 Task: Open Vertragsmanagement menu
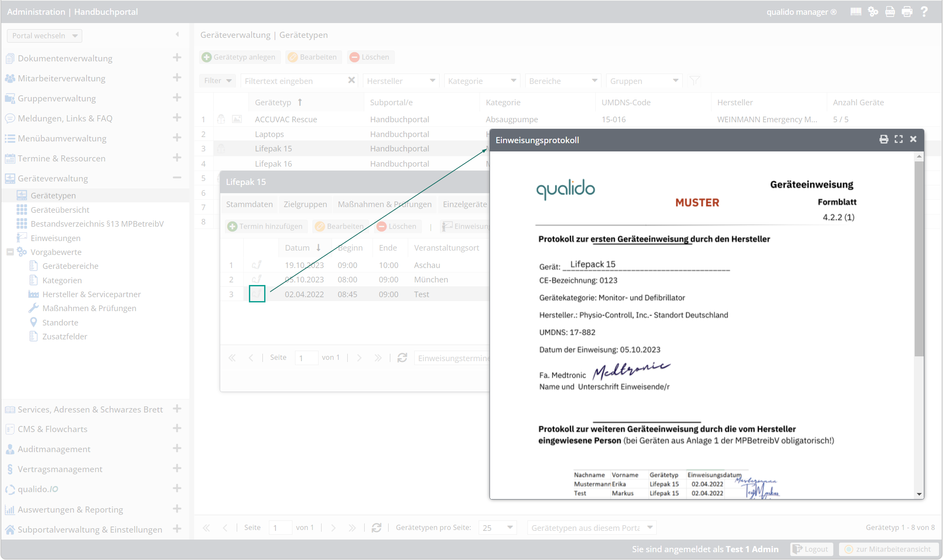(60, 469)
